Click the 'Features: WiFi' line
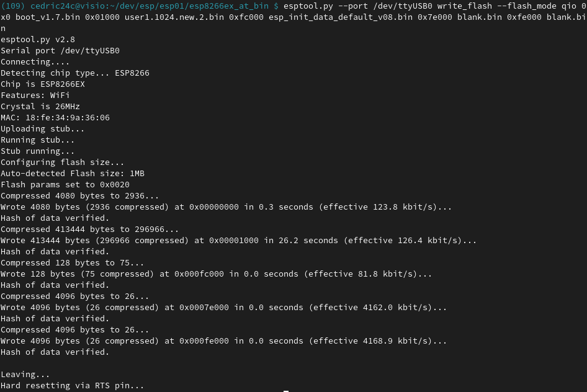 35,96
